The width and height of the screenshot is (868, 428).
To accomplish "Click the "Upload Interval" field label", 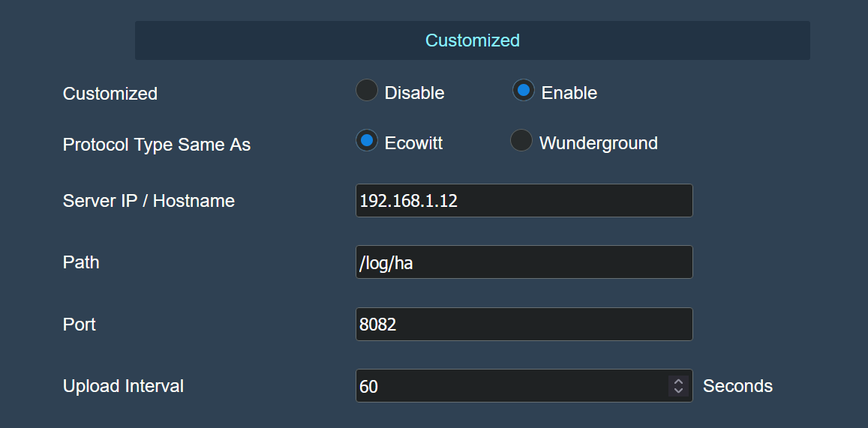I will point(123,386).
